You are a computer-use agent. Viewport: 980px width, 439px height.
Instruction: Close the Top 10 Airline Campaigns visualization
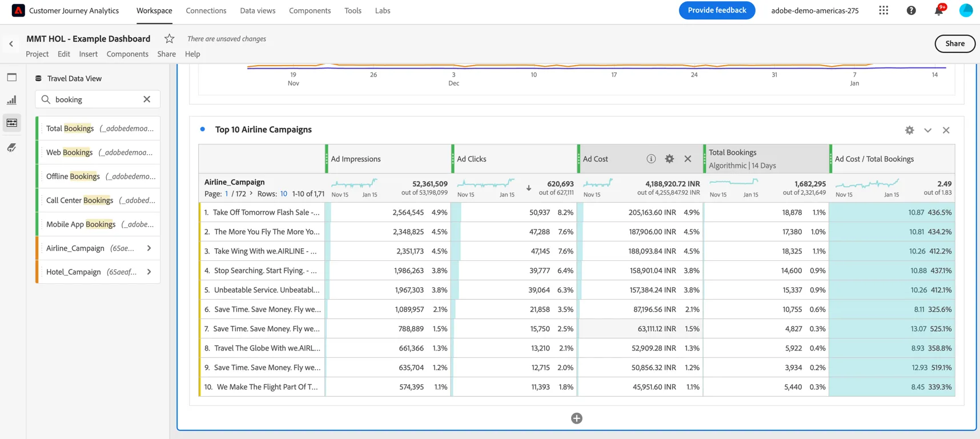coord(946,130)
